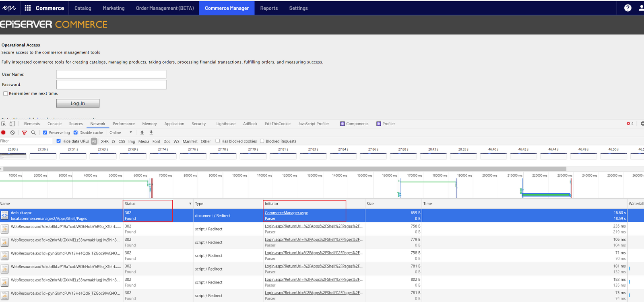Enable Has blocked cookies checkbox
Viewport: 644px width, 302px height.
pos(218,141)
